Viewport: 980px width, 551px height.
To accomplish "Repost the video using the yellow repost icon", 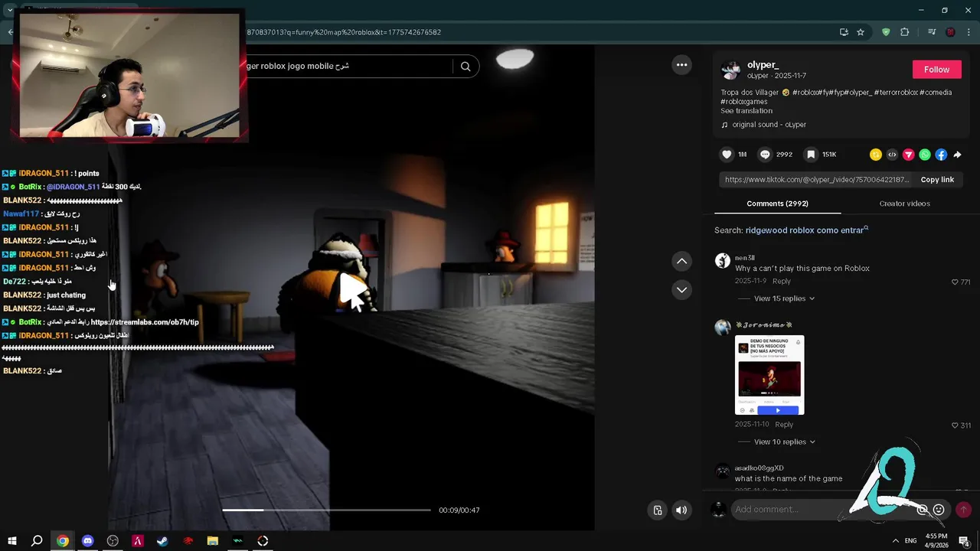I will tap(876, 155).
